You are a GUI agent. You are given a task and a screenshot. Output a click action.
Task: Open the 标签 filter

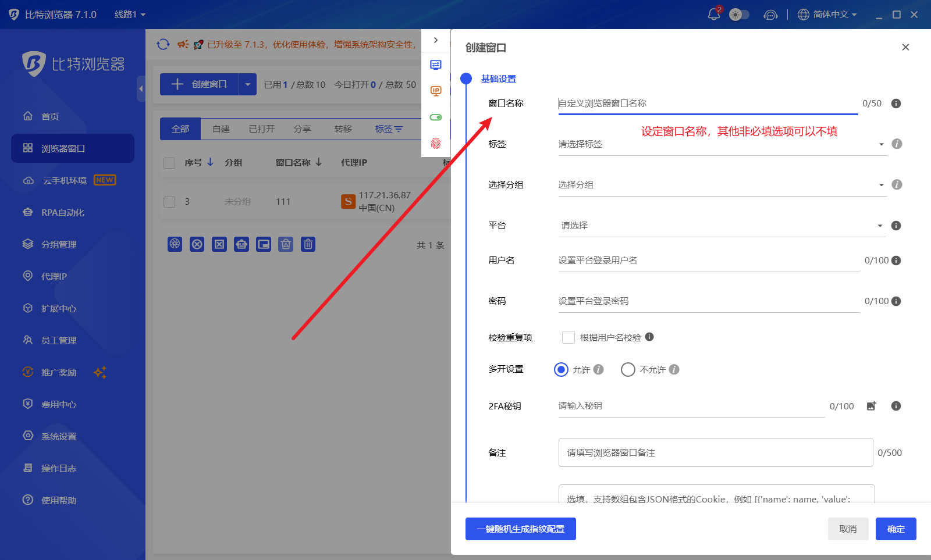coord(389,129)
